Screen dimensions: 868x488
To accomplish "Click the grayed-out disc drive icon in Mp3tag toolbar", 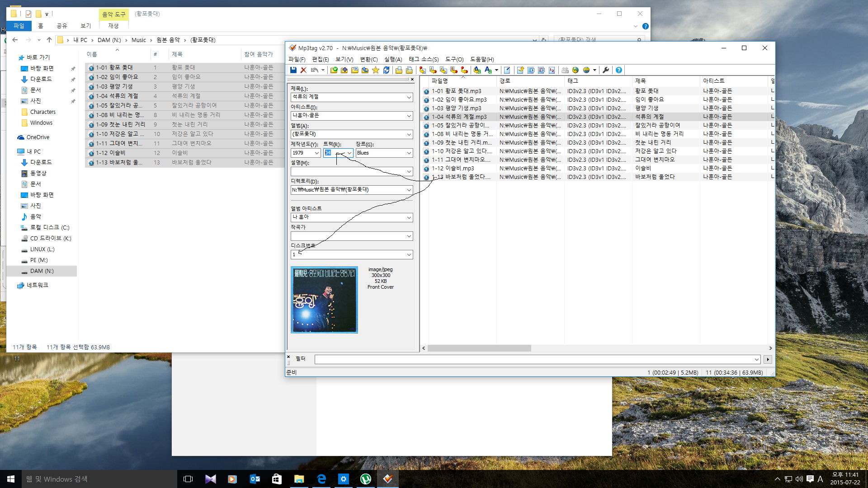I will (565, 70).
